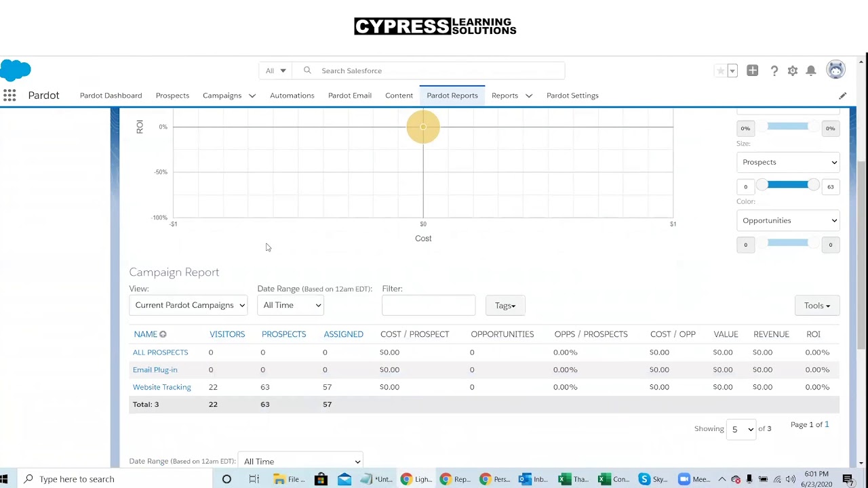
Task: Open the Favorites list dropdown arrow
Action: 732,70
